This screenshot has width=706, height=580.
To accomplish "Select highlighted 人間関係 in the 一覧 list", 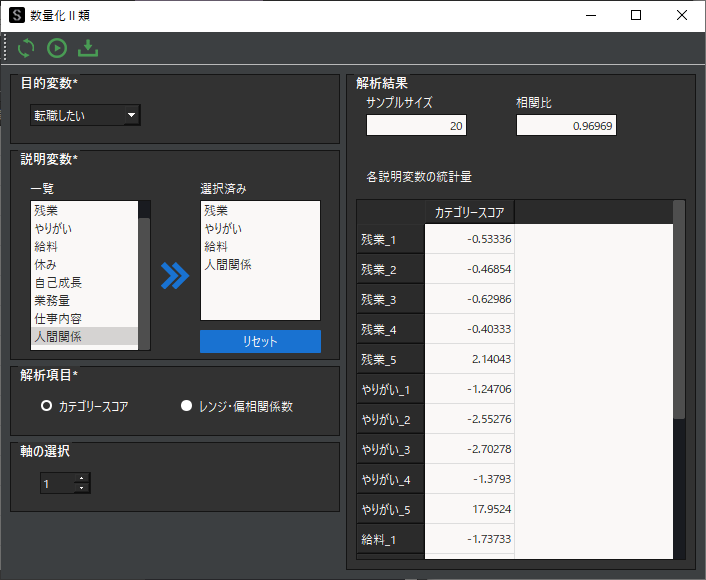I will [84, 336].
